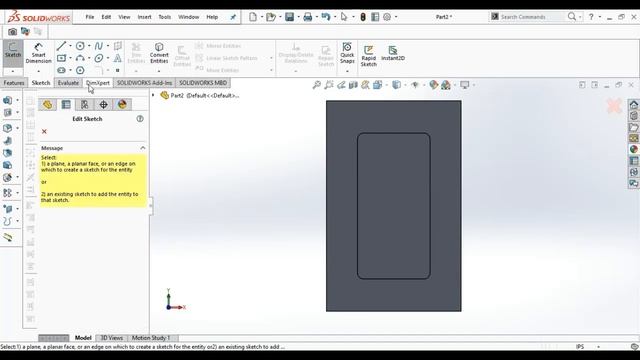The height and width of the screenshot is (360, 640).
Task: Switch to the Evaluate ribbon tab
Action: pyautogui.click(x=68, y=83)
